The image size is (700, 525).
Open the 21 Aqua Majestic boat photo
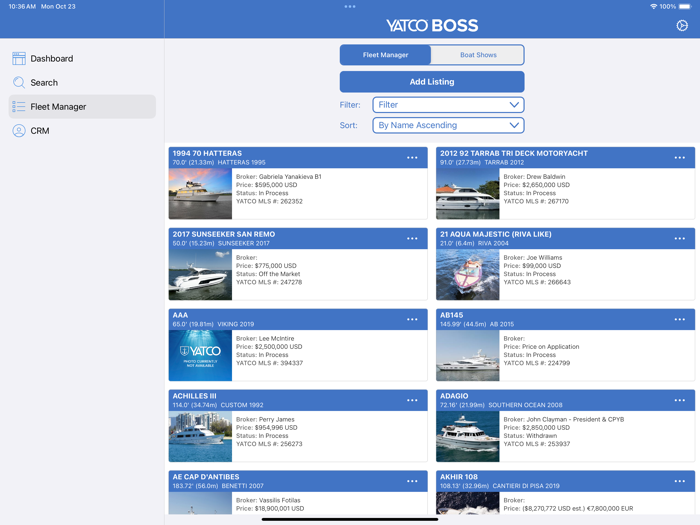pyautogui.click(x=467, y=275)
